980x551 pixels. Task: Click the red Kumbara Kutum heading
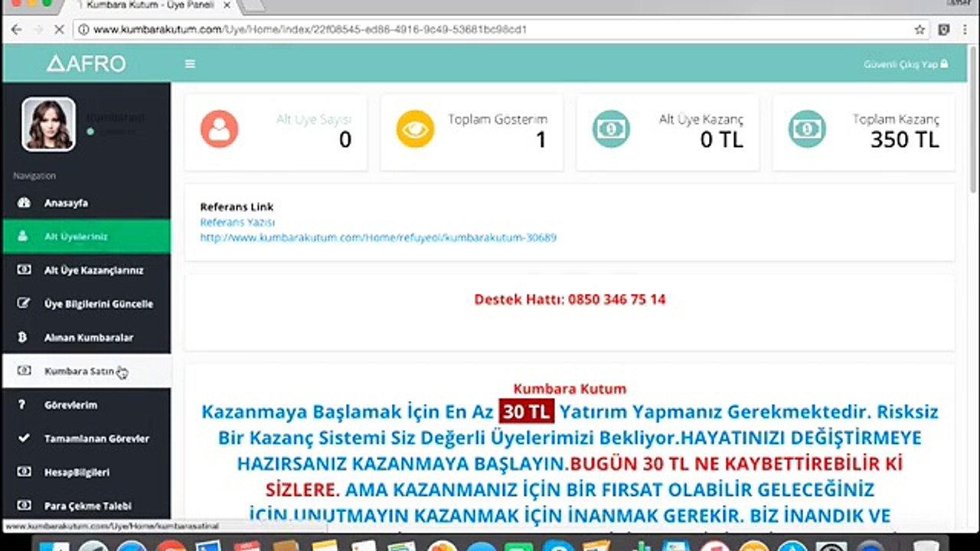click(570, 389)
